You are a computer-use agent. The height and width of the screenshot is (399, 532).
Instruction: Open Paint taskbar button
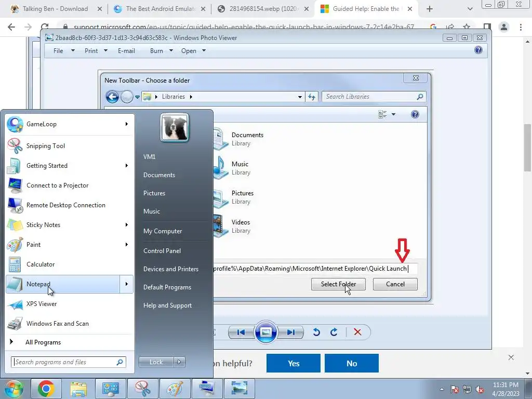pos(175,389)
